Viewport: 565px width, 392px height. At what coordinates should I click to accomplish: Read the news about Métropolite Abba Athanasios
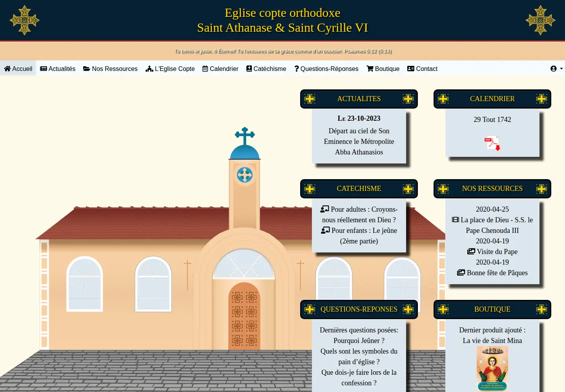[359, 142]
